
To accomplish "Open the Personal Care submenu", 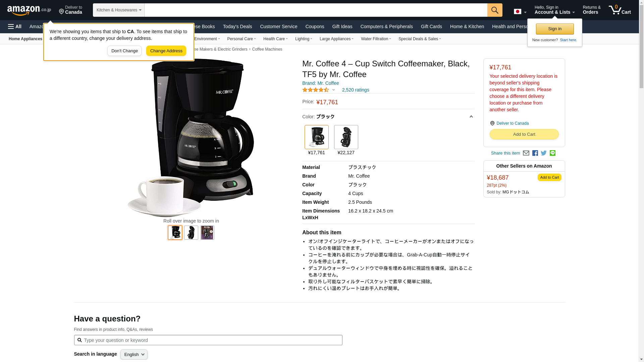I will pos(241,39).
